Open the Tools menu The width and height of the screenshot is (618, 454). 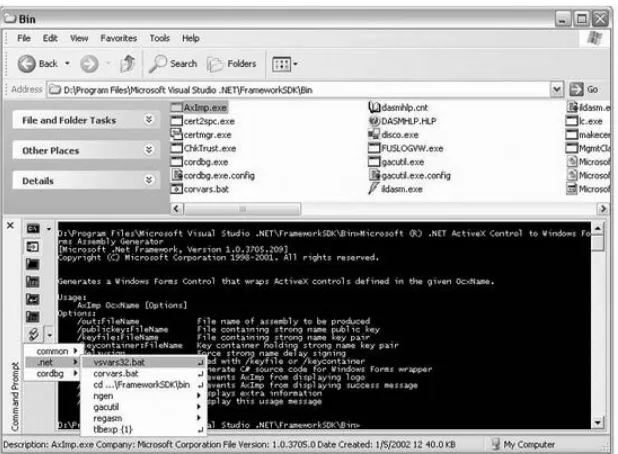(159, 38)
